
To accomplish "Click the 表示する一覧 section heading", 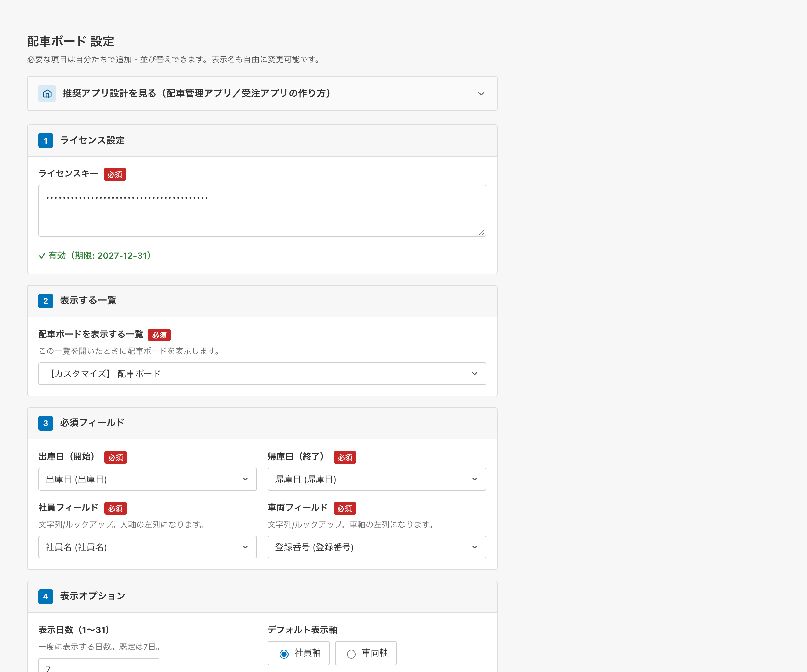I will [88, 301].
